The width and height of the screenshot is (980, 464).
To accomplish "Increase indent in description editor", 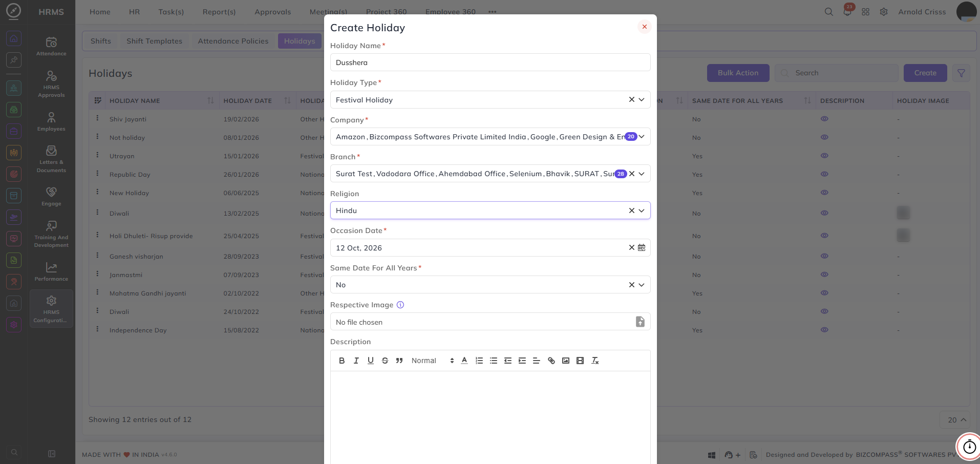I will 522,361.
